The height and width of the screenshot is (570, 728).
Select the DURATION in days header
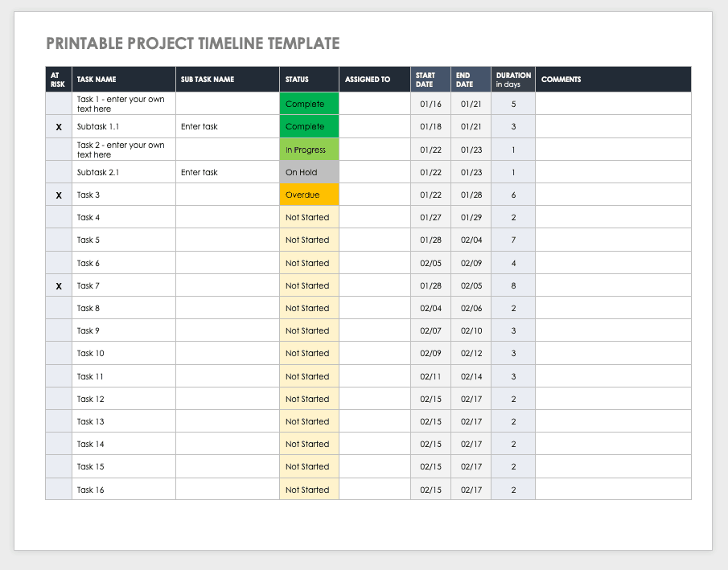(x=513, y=80)
